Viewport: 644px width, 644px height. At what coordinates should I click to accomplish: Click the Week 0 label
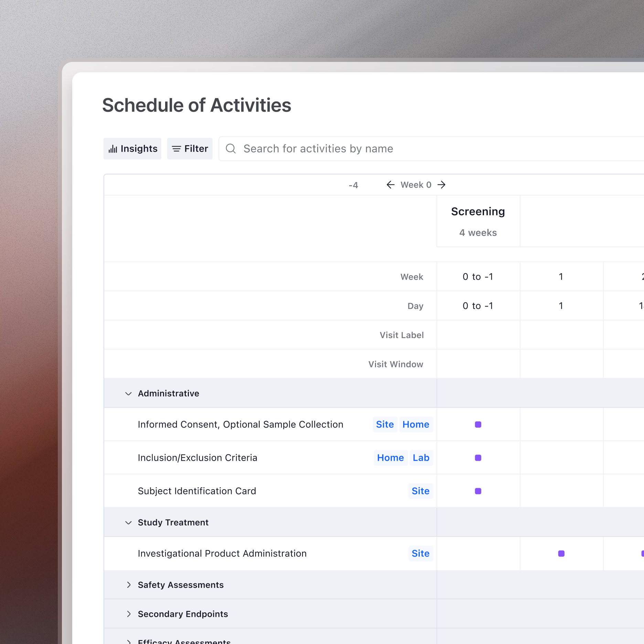click(416, 185)
